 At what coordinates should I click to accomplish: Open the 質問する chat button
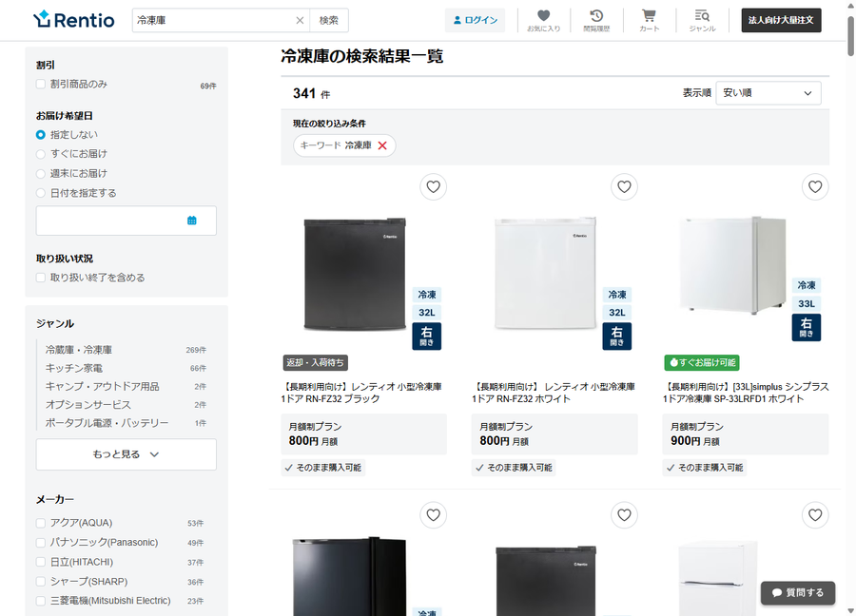coord(798,592)
